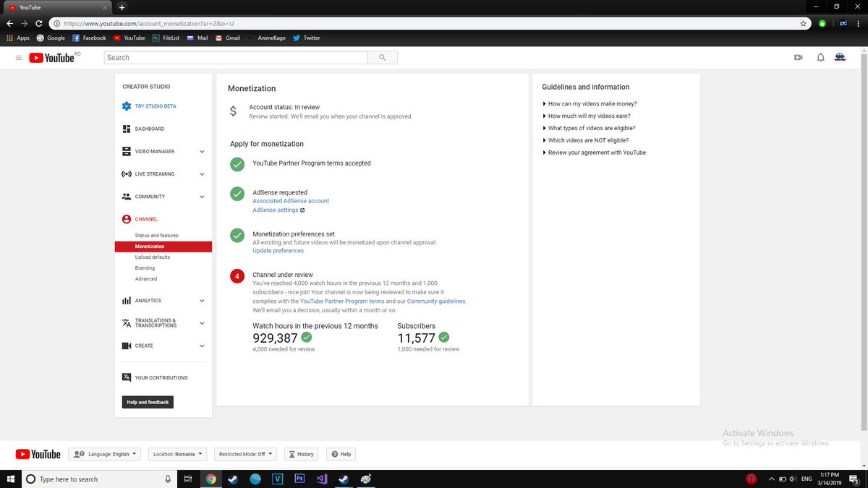
Task: Open the notifications bell
Action: (x=820, y=57)
